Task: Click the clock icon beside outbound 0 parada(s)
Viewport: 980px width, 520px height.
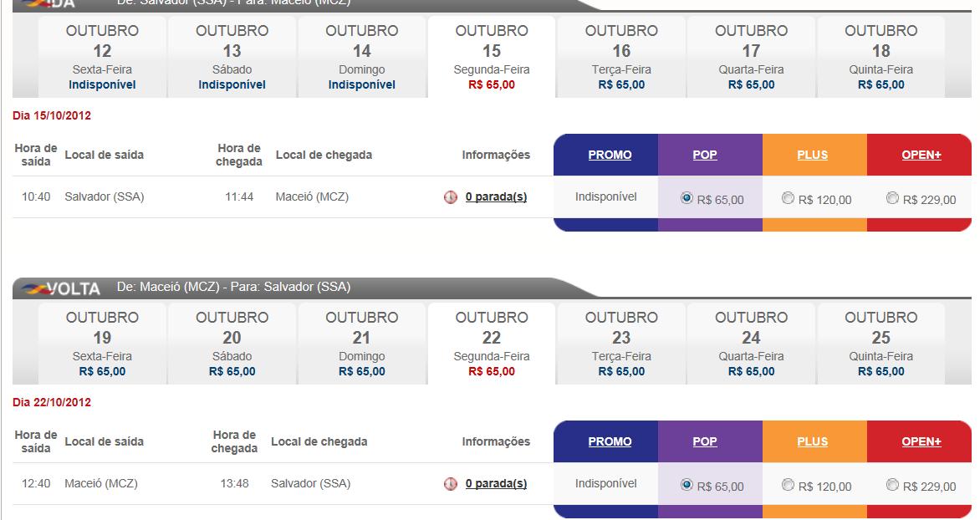Action: point(451,197)
